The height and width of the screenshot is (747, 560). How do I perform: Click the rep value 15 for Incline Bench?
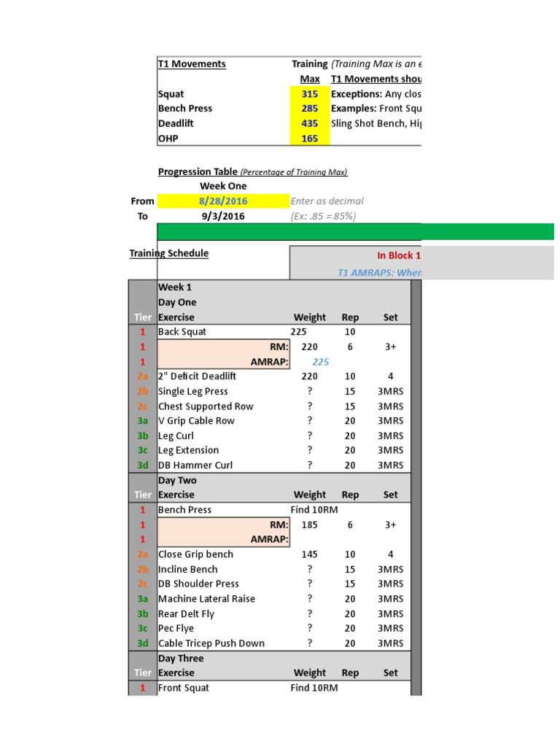tap(350, 569)
